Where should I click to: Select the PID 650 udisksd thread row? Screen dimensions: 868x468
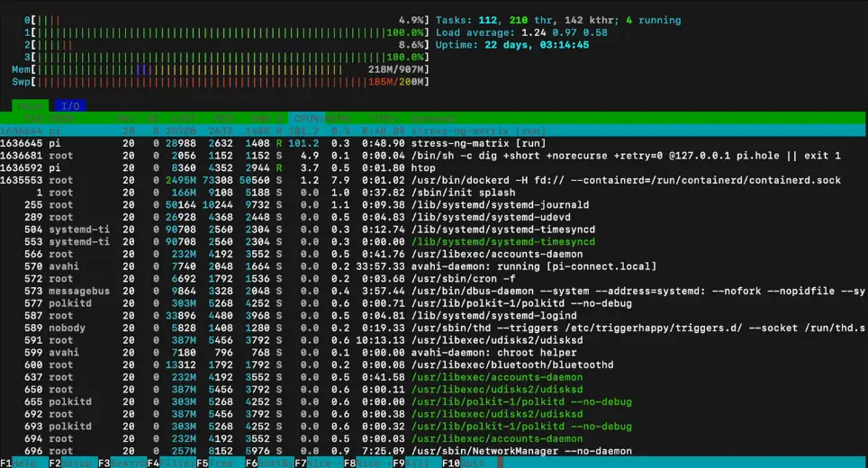click(433, 389)
